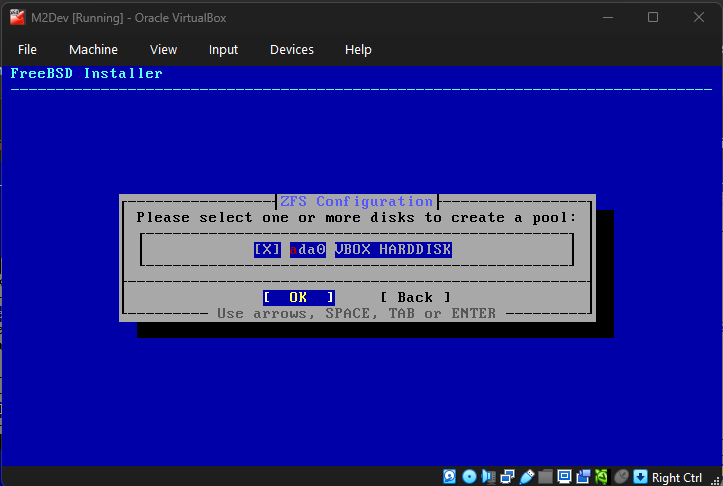This screenshot has height=486, width=723.
Task: Select the Back button in the dialog
Action: (x=415, y=297)
